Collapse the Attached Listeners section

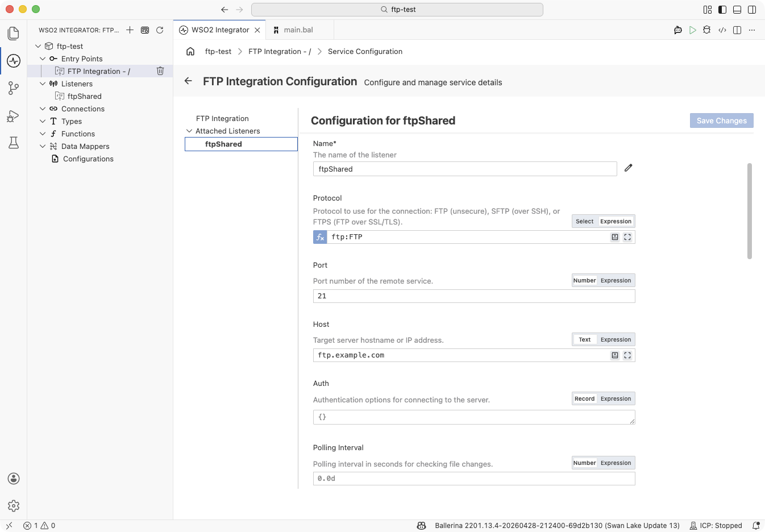(x=189, y=131)
